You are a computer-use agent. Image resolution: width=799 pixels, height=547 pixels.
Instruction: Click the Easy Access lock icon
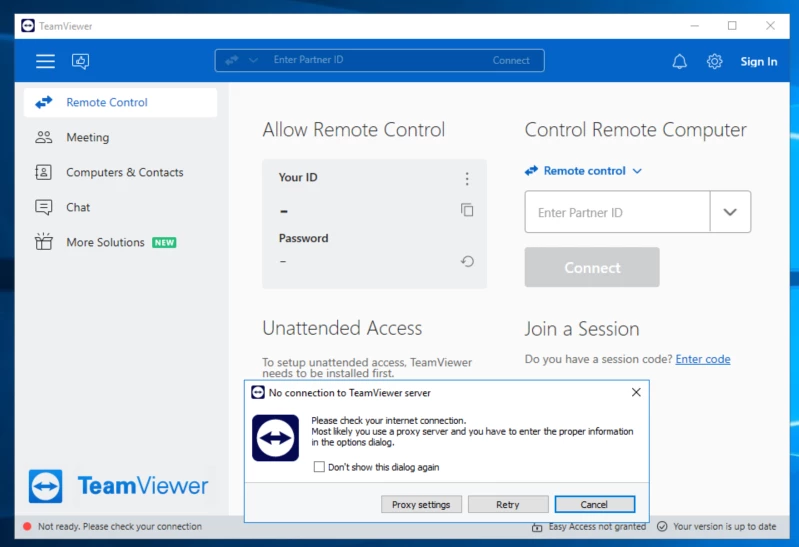537,527
